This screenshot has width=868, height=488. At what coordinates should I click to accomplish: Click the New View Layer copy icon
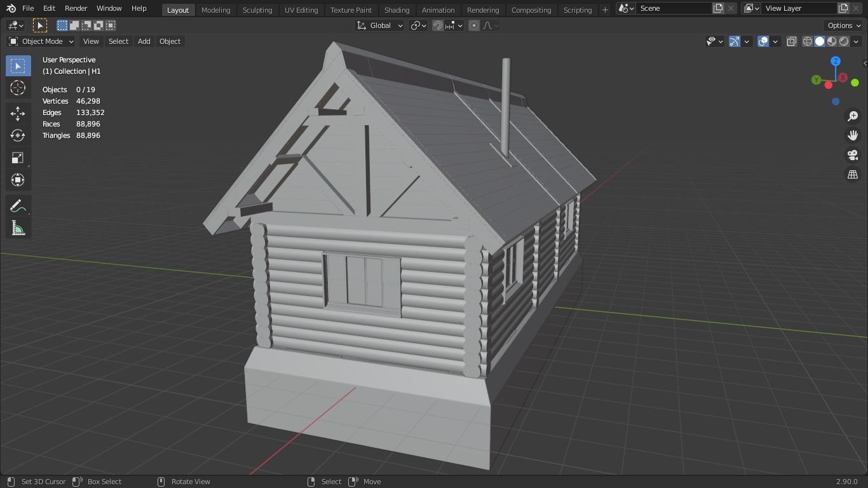843,8
